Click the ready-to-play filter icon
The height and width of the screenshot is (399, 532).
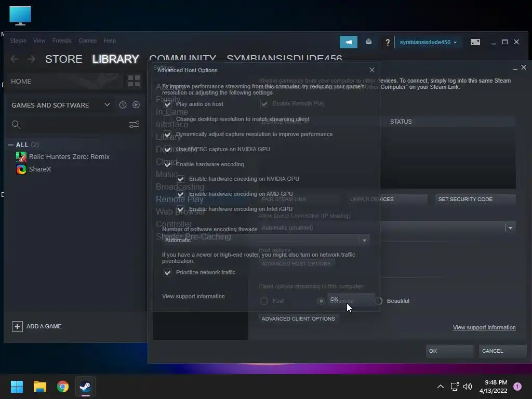tap(136, 105)
